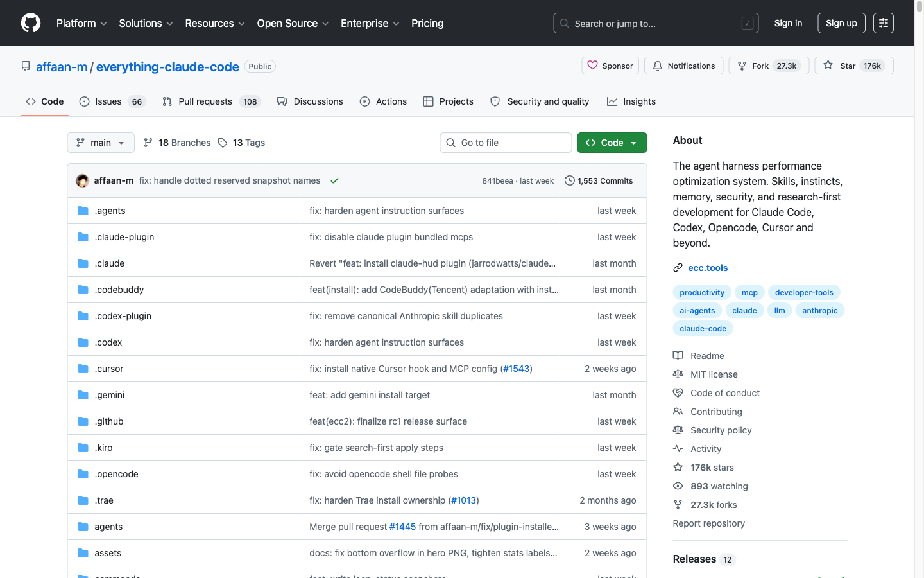The width and height of the screenshot is (924, 578).
Task: Open pull request #1543 link
Action: pos(517,369)
